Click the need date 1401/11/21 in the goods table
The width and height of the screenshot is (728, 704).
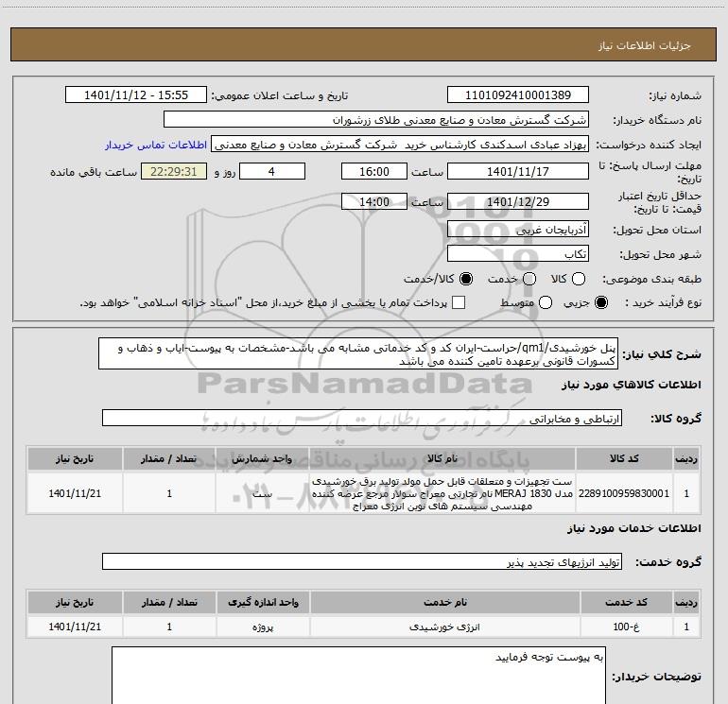coord(75,493)
